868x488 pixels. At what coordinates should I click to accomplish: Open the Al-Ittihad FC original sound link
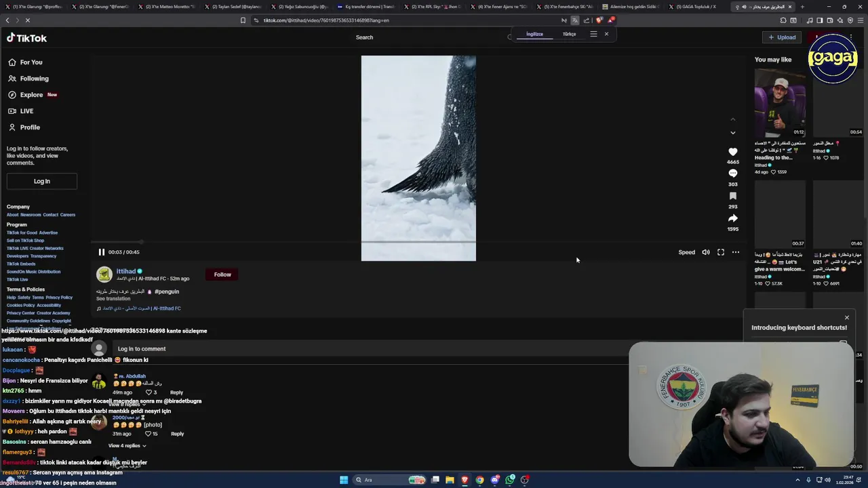click(142, 308)
